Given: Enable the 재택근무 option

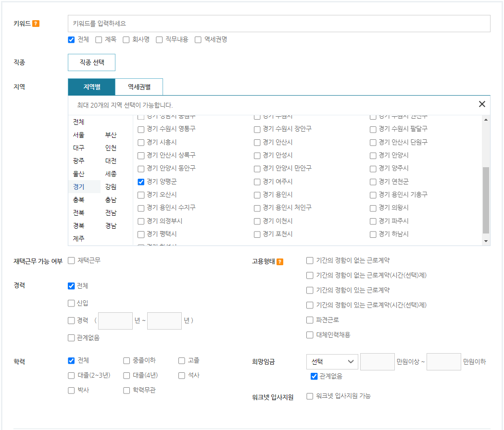Looking at the screenshot, I should pyautogui.click(x=71, y=260).
